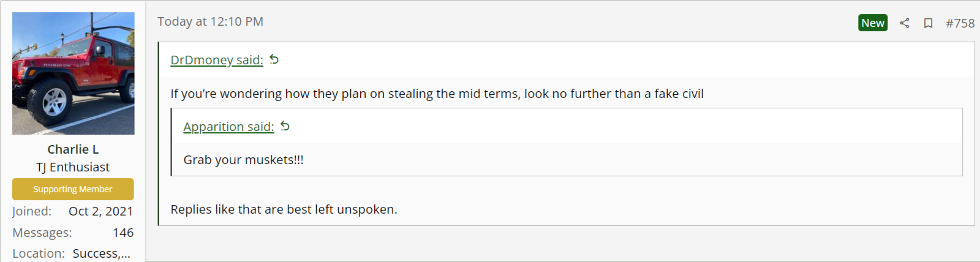The image size is (980, 262).
Task: View Charlie L's 146 messages count
Action: (123, 233)
